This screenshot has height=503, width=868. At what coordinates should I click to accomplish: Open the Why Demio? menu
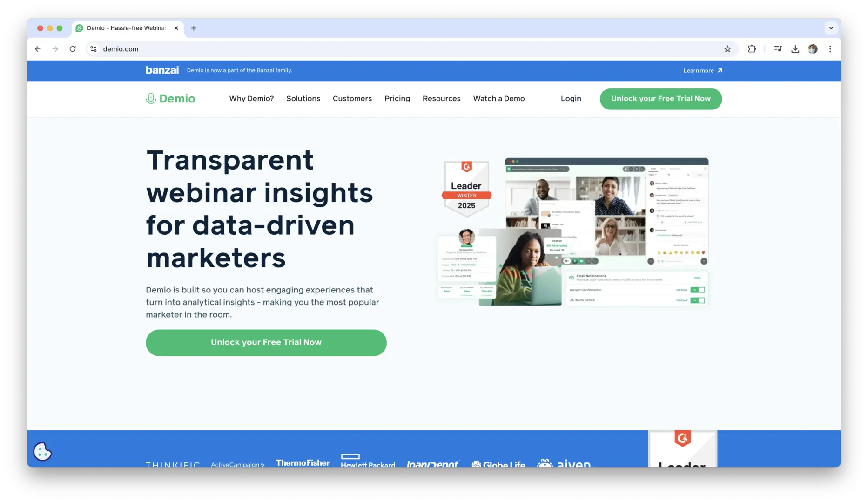[x=251, y=99]
